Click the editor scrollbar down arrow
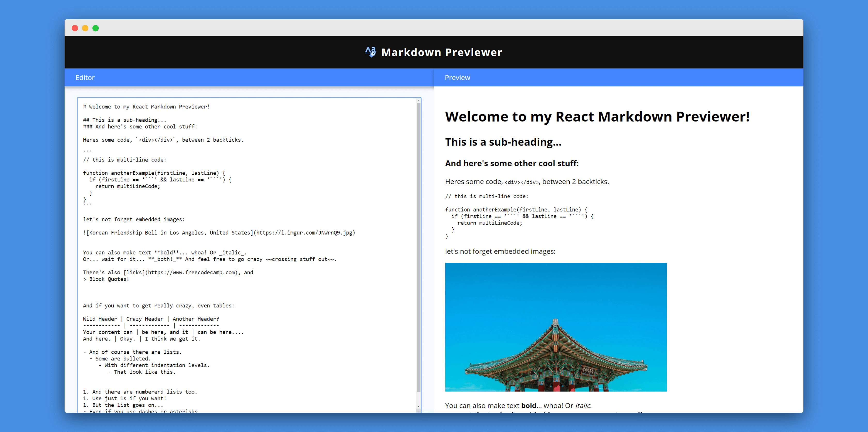The width and height of the screenshot is (868, 432). 419,406
